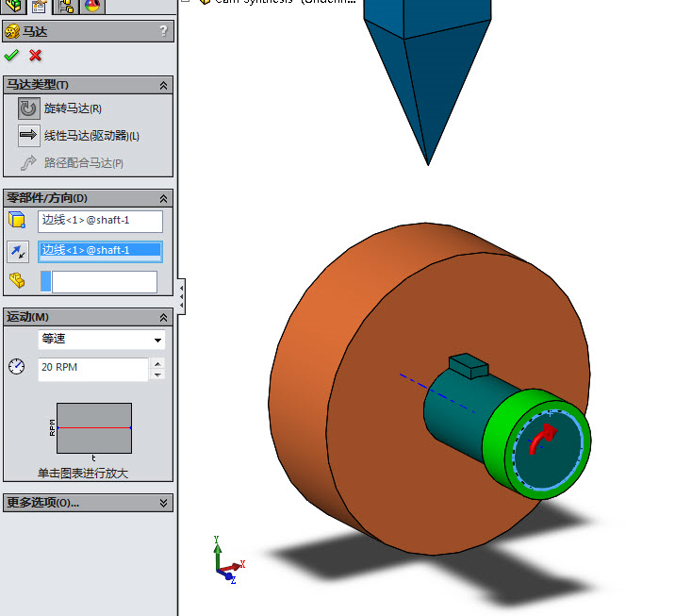The image size is (675, 616).
Task: Switch to the PropertyManager tab
Action: point(39,7)
